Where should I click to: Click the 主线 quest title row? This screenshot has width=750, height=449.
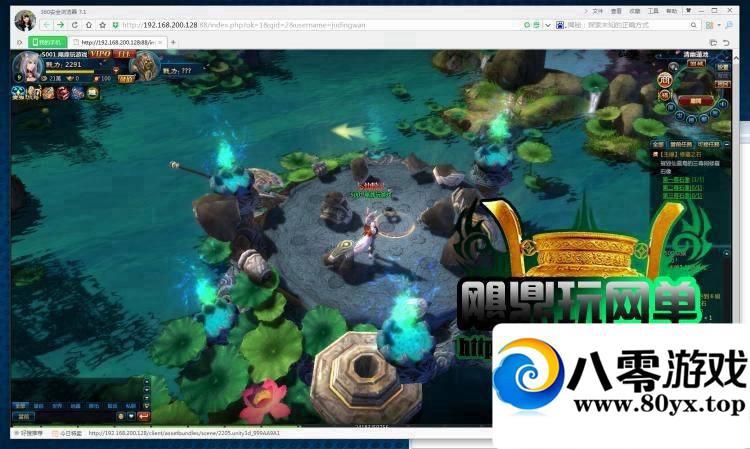click(678, 154)
